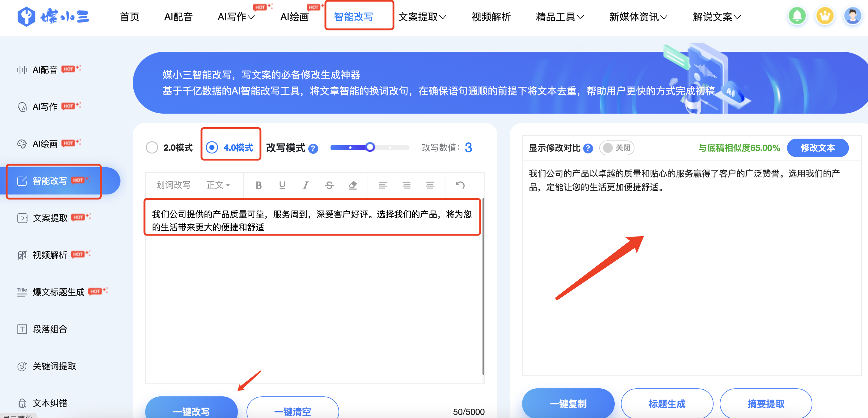The image size is (868, 418).
Task: Click the undo arrow icon
Action: pyautogui.click(x=460, y=185)
